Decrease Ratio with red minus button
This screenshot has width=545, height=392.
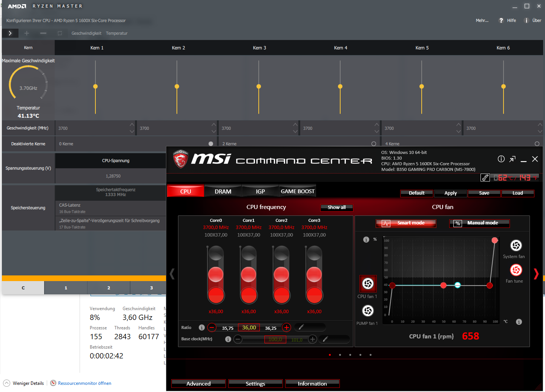point(212,327)
